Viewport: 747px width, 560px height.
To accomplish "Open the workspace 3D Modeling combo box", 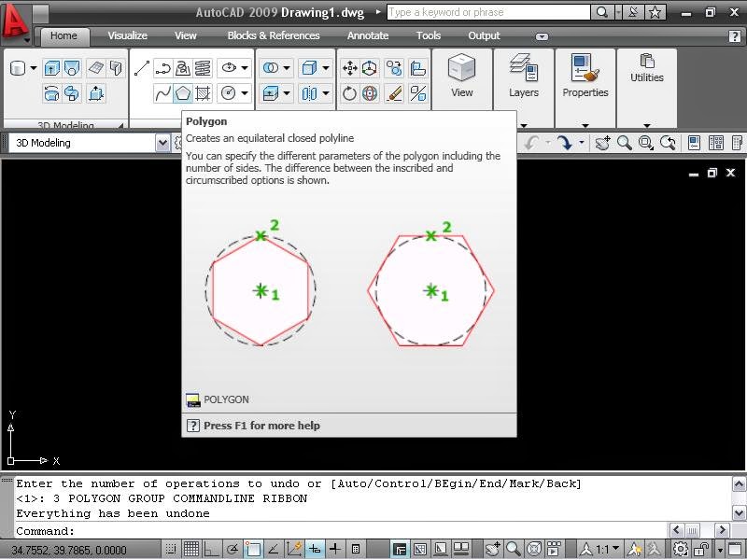I will 89,143.
